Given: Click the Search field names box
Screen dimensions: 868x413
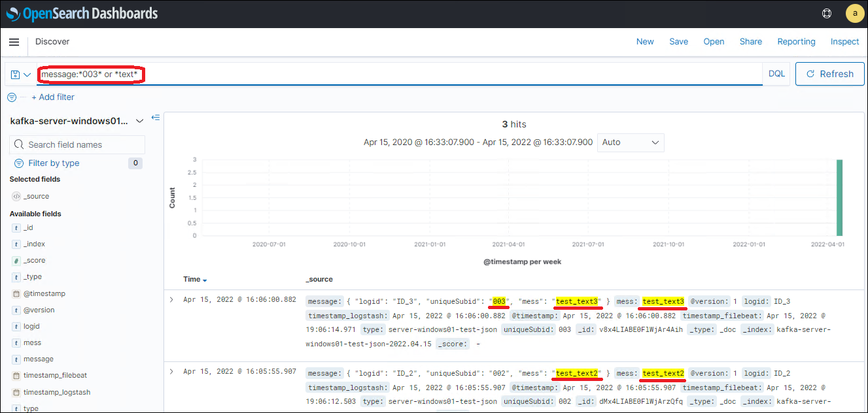Looking at the screenshot, I should [77, 144].
